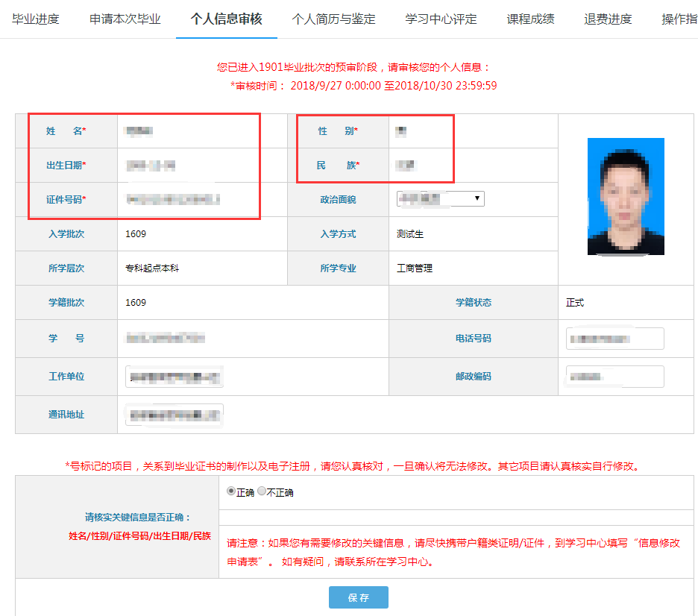
Task: Click the student ID photo
Action: point(626,197)
